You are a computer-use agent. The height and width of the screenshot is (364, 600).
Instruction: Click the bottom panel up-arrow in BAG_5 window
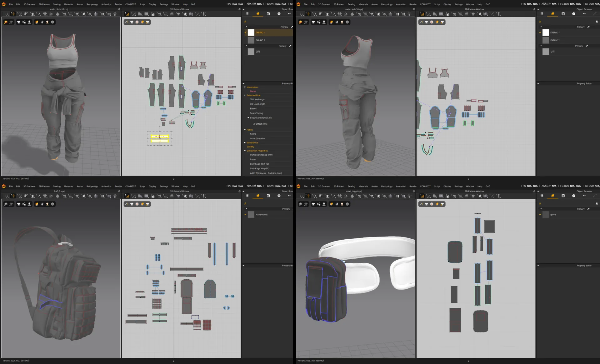pyautogui.click(x=174, y=361)
